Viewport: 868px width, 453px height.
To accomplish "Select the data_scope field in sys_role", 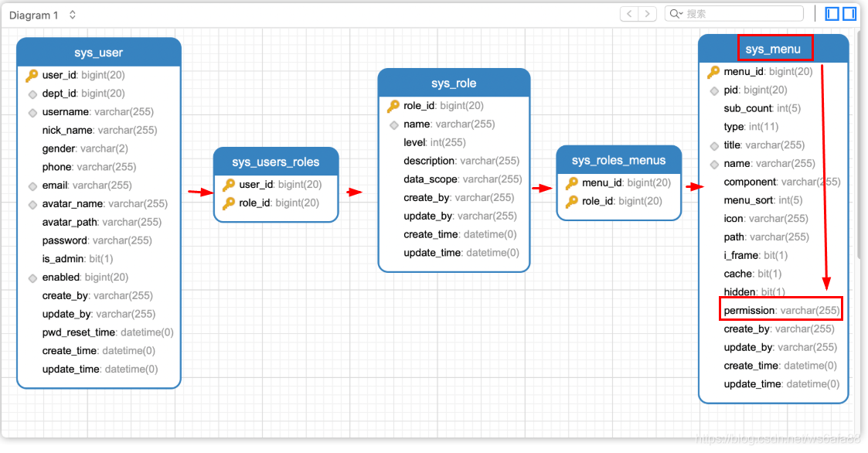I will click(x=463, y=179).
